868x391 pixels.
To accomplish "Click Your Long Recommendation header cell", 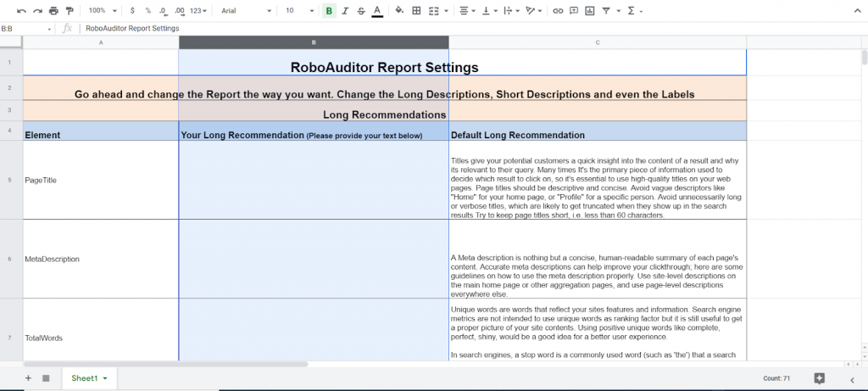I will [x=314, y=131].
